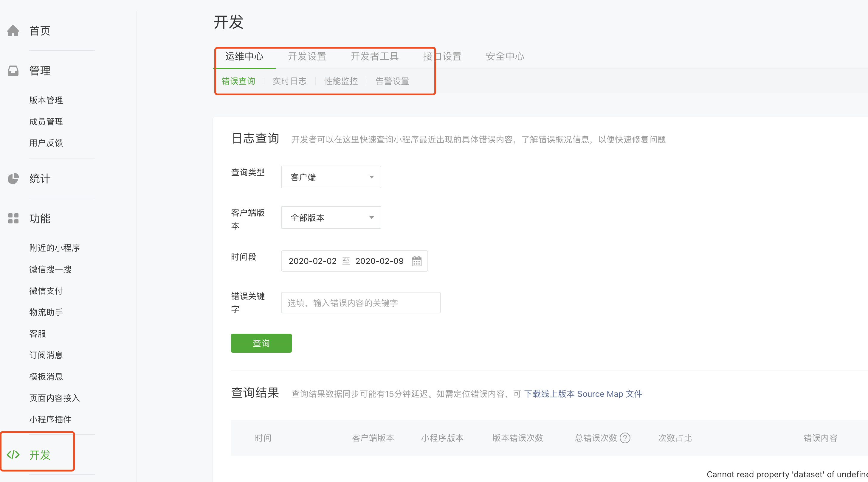Click the 功能 grid icon
This screenshot has height=482, width=868.
[13, 218]
